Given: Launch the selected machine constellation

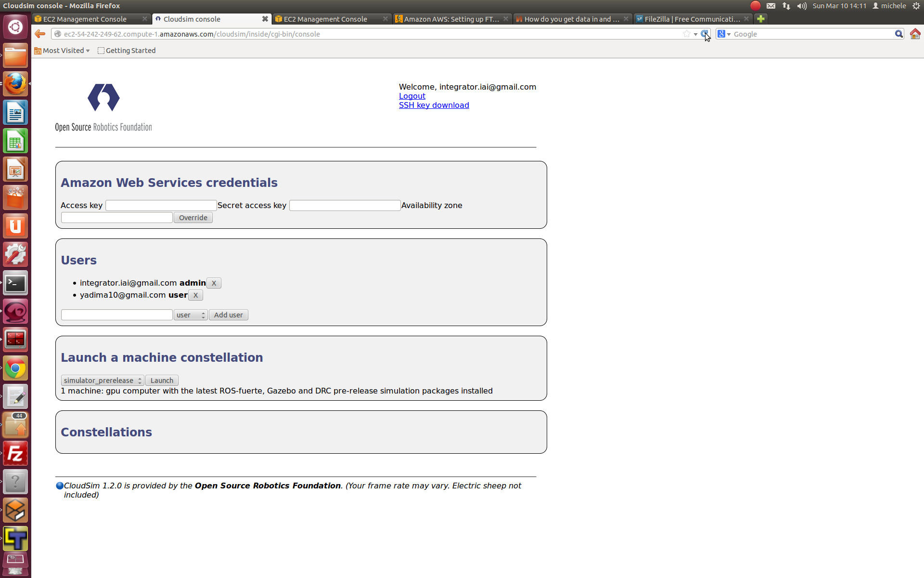Looking at the screenshot, I should pos(161,380).
